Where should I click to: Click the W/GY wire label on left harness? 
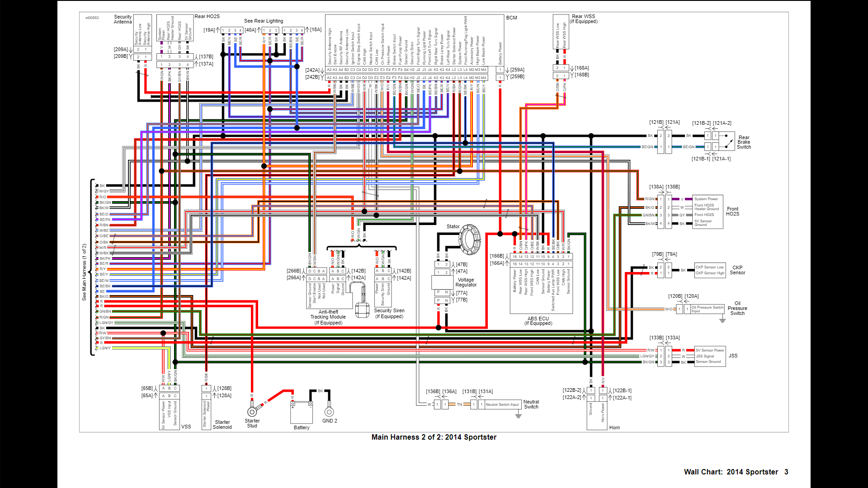pos(104,191)
